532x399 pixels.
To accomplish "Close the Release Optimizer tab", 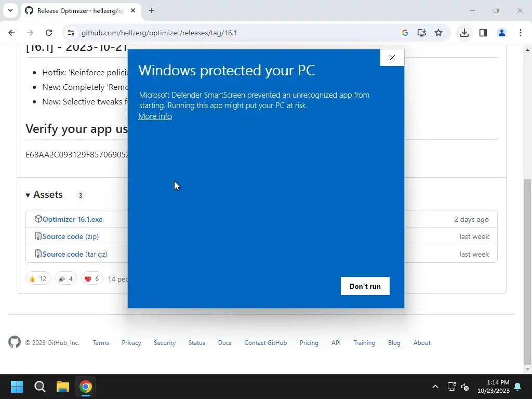I will click(x=133, y=10).
